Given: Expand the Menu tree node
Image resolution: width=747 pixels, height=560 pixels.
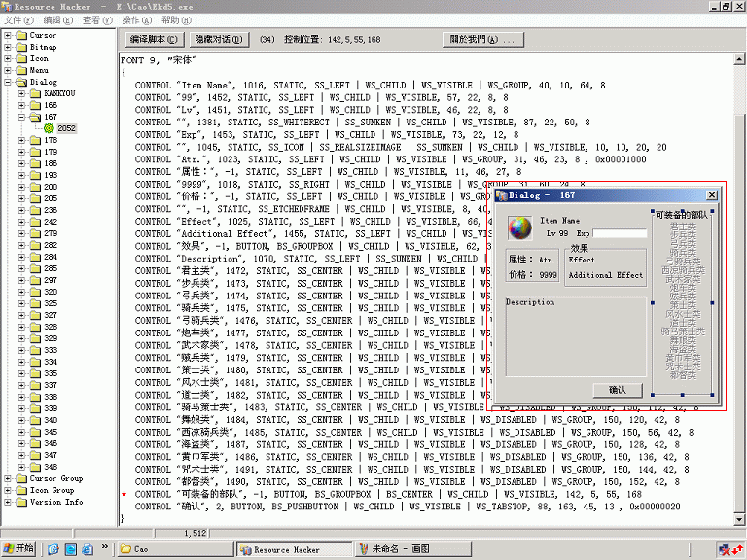Looking at the screenshot, I should point(8,70).
